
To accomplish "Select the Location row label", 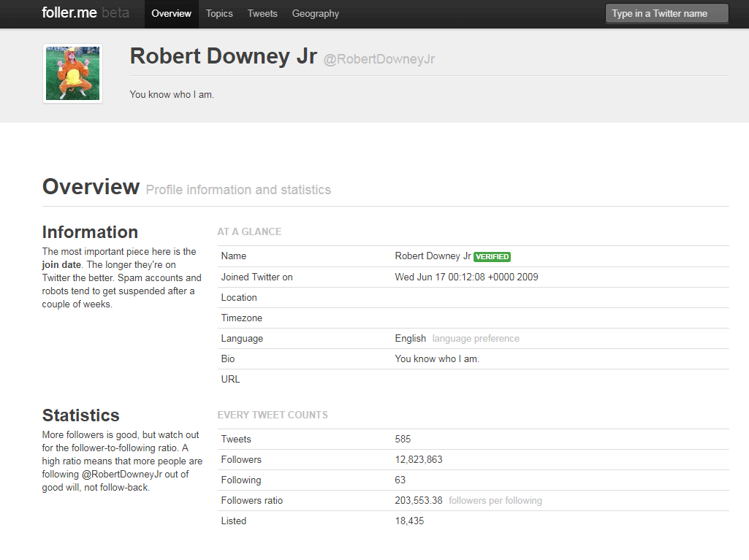I will (239, 297).
